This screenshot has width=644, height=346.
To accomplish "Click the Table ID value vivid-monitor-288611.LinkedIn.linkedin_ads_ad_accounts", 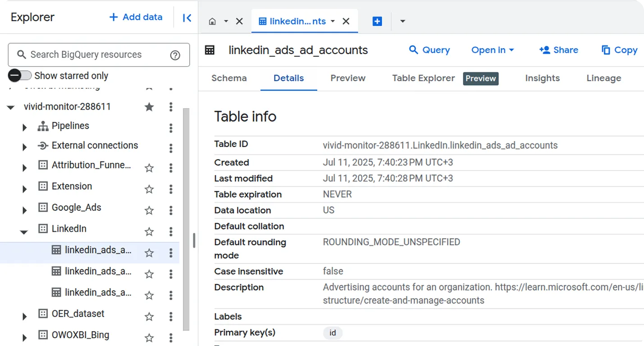I will point(440,145).
